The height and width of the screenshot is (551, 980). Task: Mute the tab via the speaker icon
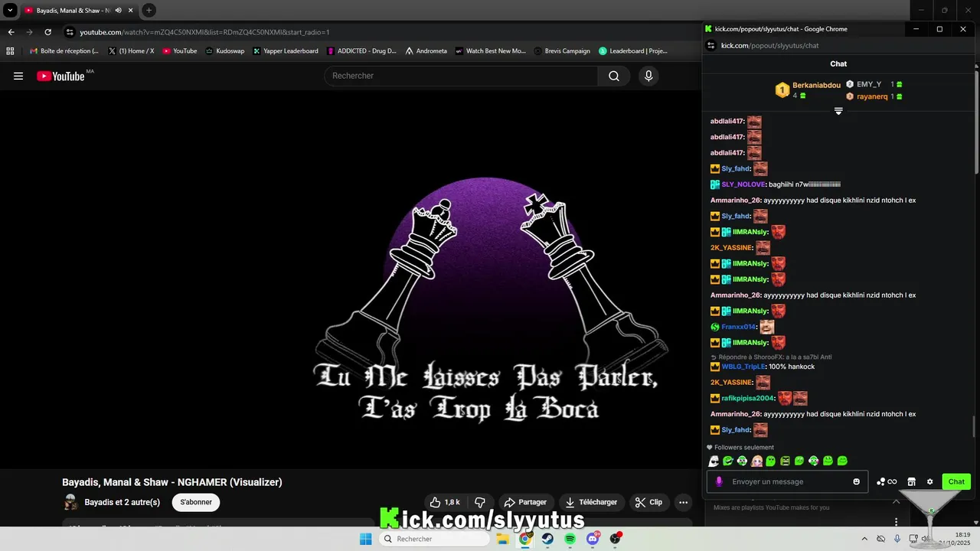(119, 11)
